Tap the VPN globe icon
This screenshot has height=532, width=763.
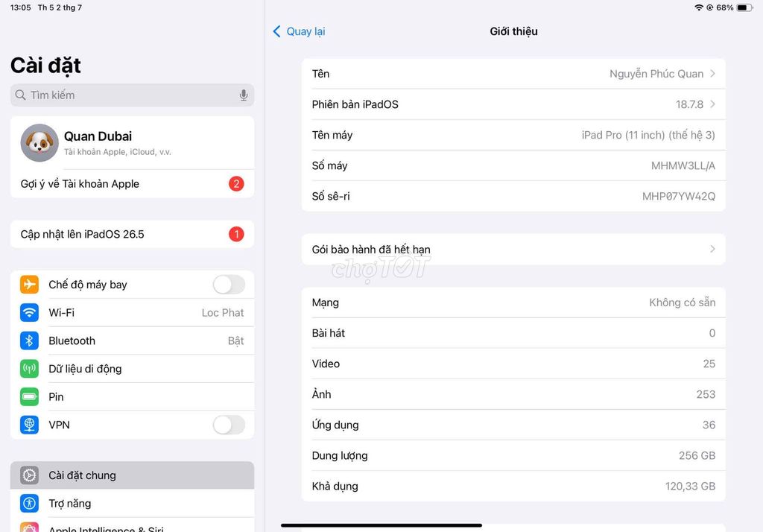tap(29, 425)
